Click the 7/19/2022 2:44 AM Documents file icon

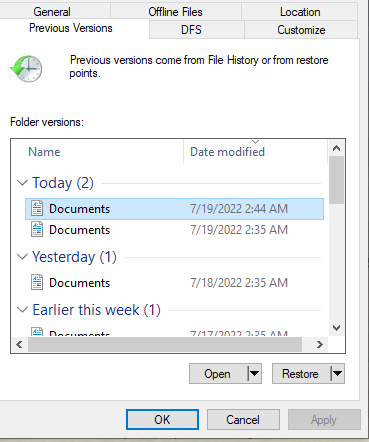(x=37, y=208)
